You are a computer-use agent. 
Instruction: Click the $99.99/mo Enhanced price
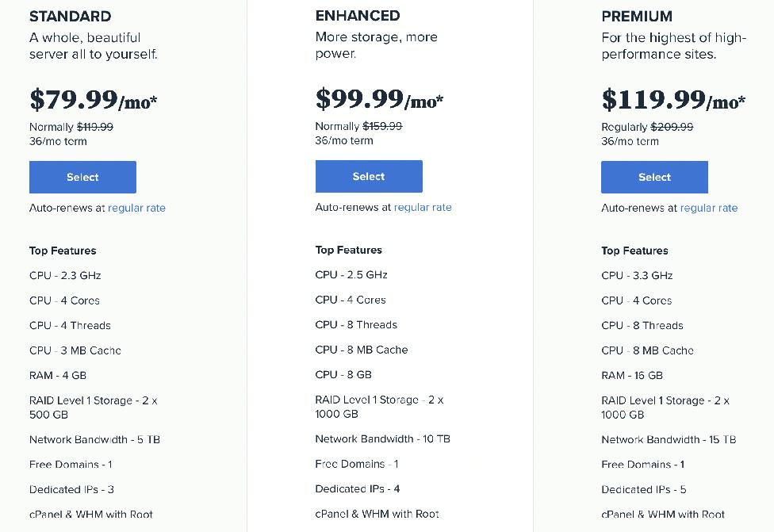tap(380, 98)
